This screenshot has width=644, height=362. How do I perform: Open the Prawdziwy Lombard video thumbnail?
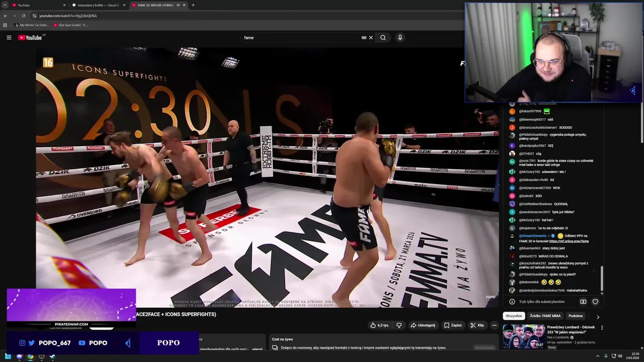pyautogui.click(x=524, y=337)
